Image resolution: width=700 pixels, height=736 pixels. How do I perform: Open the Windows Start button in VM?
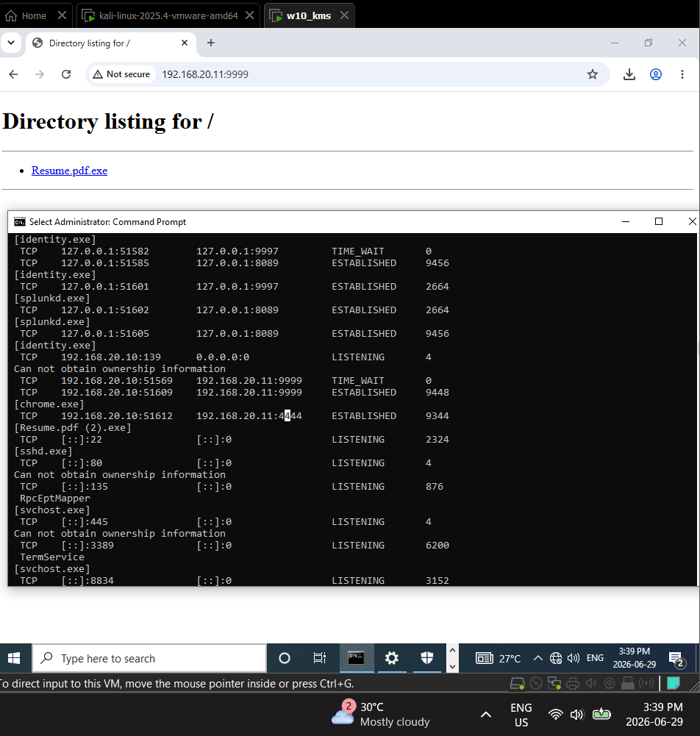point(14,658)
